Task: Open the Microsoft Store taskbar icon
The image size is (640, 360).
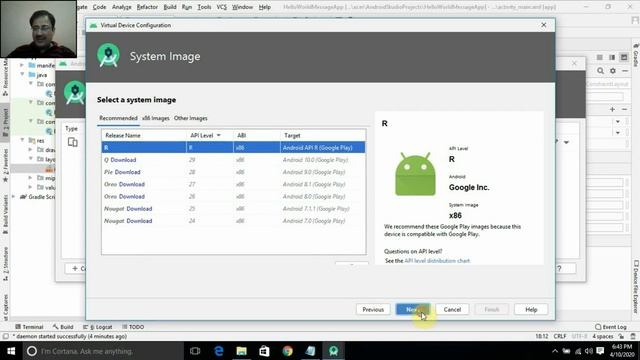Action: pyautogui.click(x=264, y=351)
